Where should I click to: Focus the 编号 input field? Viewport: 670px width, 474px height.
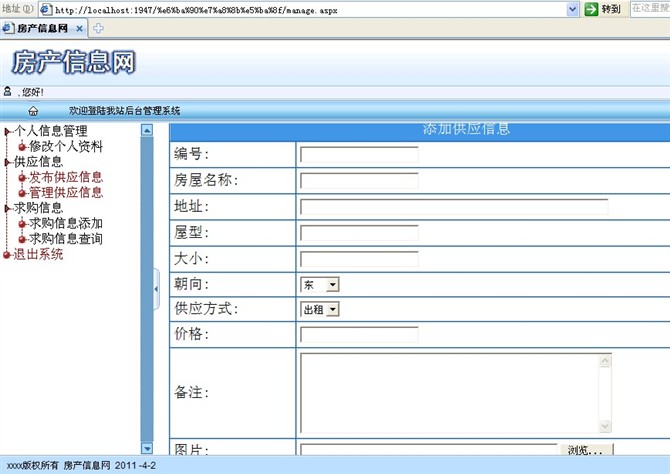tap(359, 154)
